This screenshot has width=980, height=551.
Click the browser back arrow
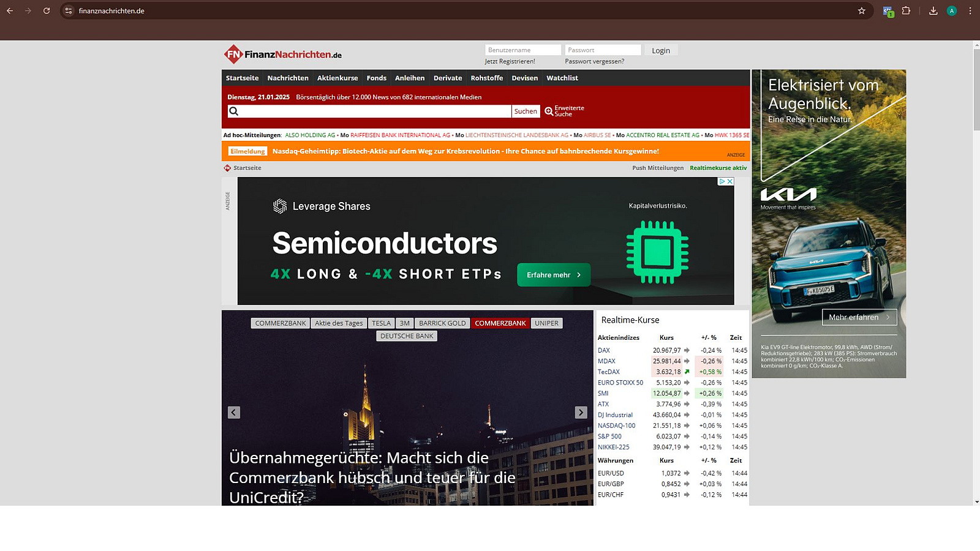(x=10, y=10)
